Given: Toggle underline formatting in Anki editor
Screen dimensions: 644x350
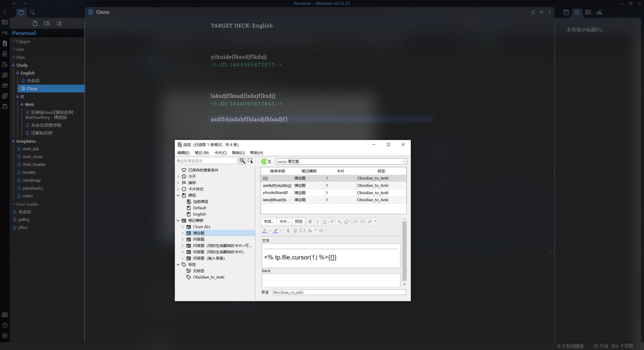Looking at the screenshot, I should pos(324,221).
